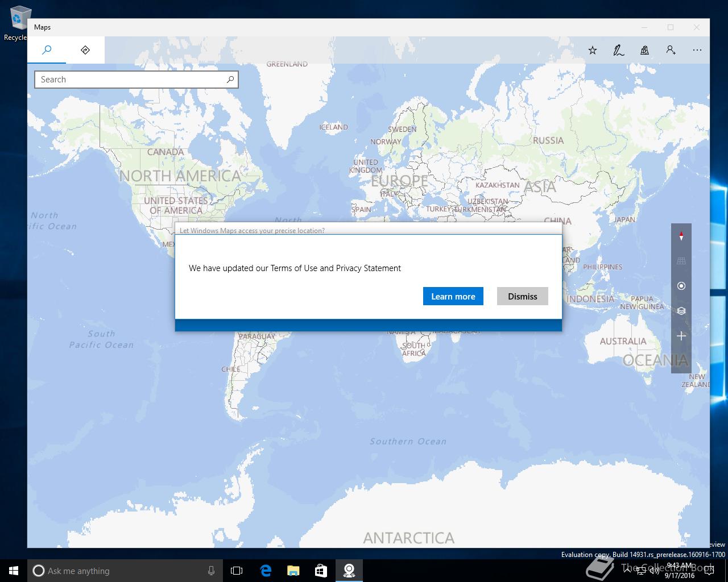Open Favorites star icon
The image size is (728, 582).
point(593,51)
